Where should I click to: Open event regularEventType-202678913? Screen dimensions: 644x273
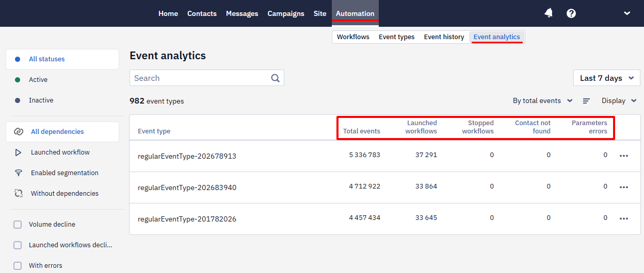point(187,156)
